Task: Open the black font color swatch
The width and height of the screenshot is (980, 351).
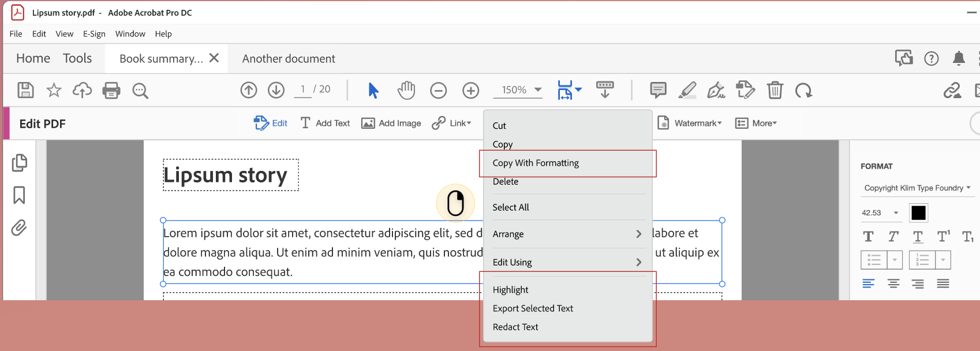Action: point(918,213)
